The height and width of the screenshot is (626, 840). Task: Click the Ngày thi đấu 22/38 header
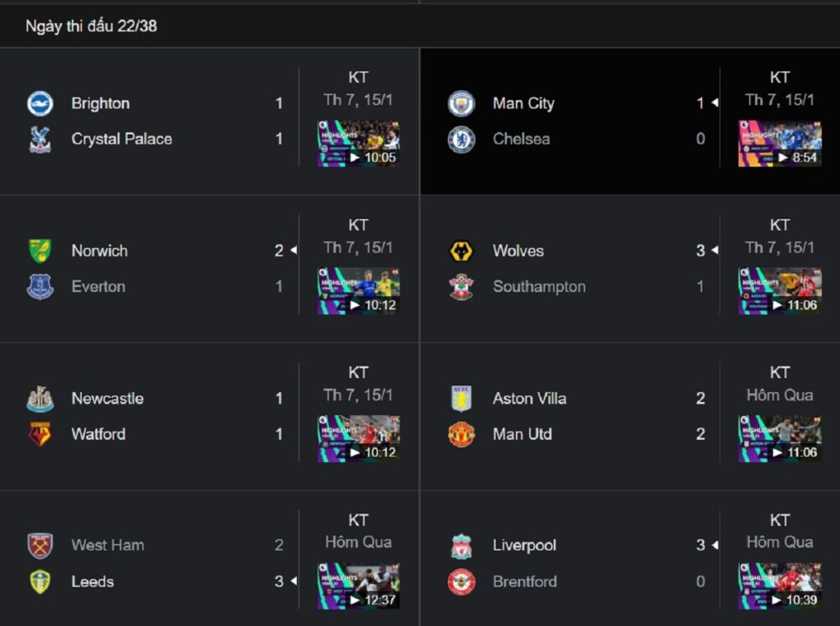tap(91, 26)
